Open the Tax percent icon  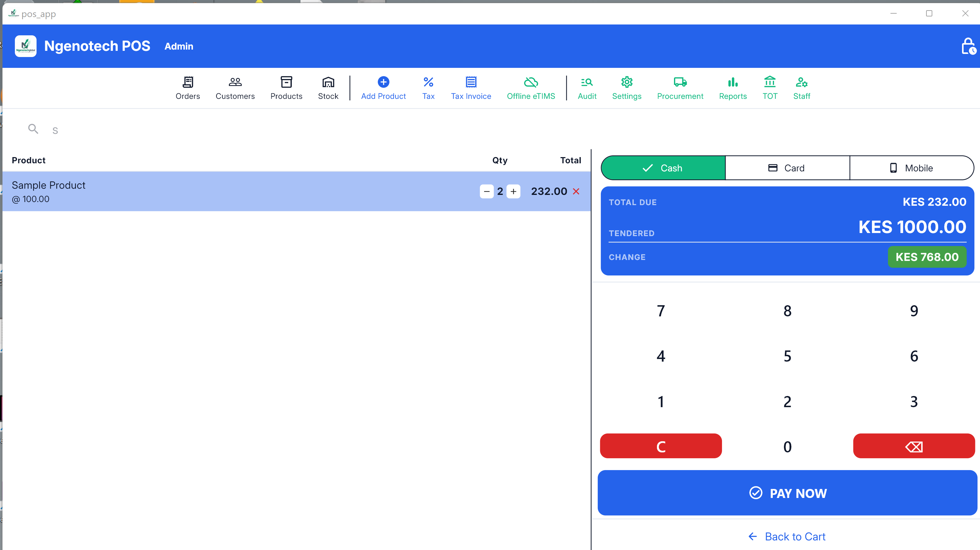click(x=428, y=82)
